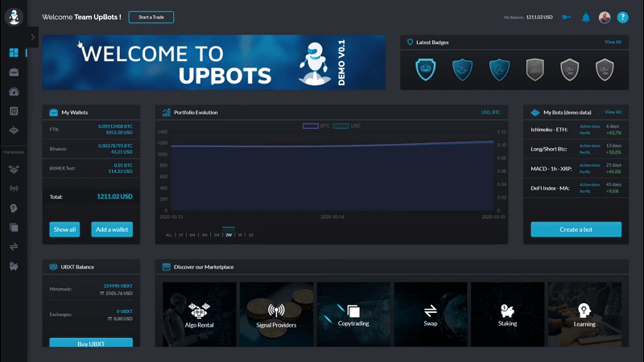The width and height of the screenshot is (644, 362).
Task: Select the first grey locked badge
Action: click(x=535, y=69)
